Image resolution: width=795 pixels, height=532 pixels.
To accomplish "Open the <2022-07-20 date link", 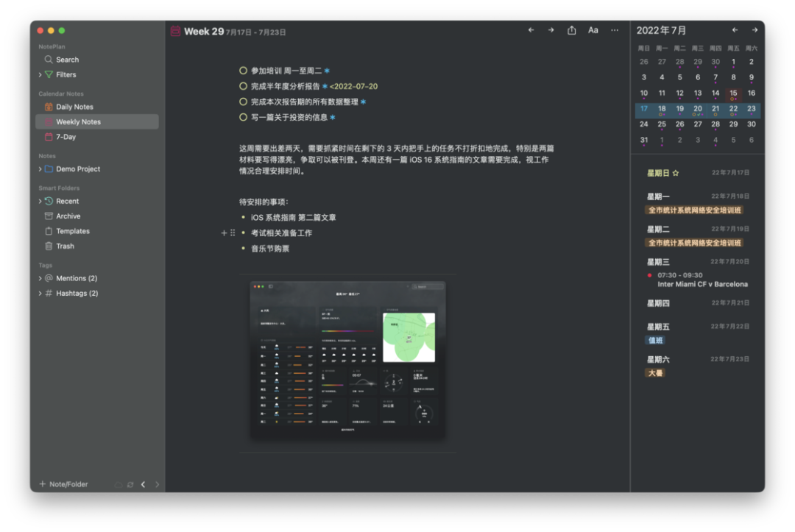I will pos(353,86).
